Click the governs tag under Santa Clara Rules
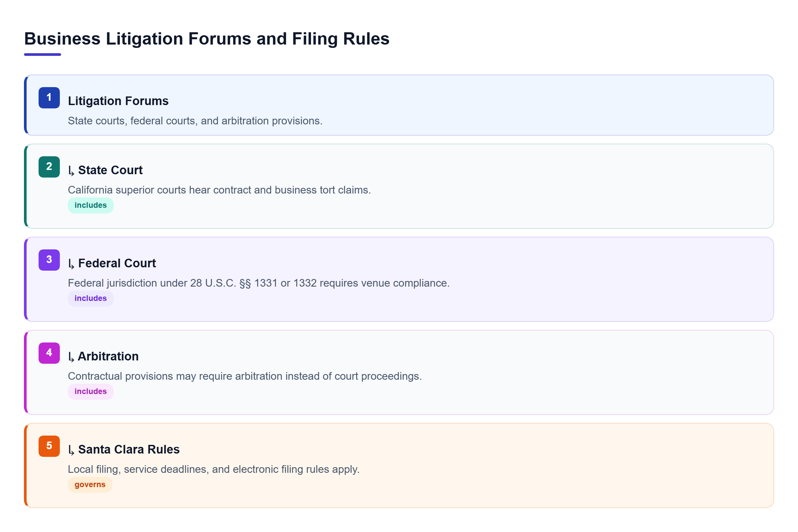 coord(90,484)
